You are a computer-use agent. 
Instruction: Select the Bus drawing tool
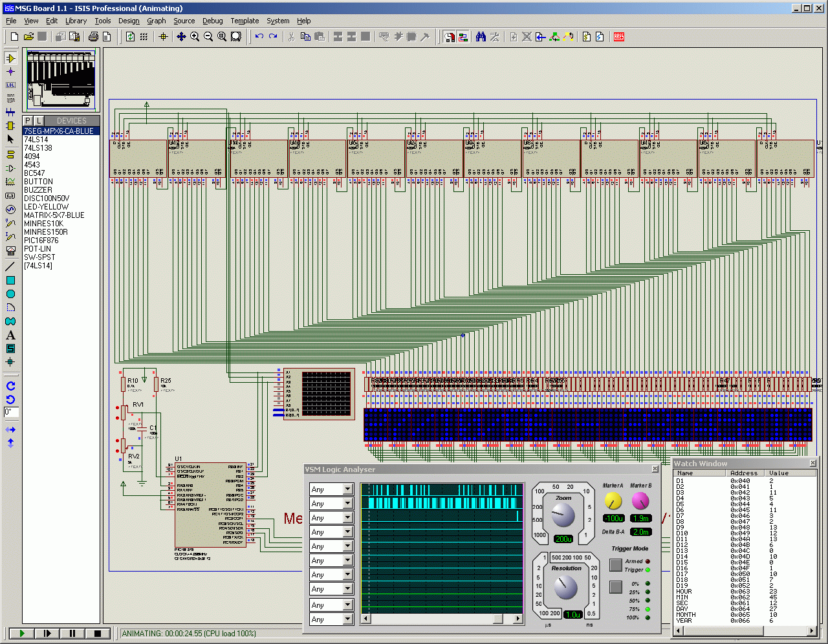[10, 113]
